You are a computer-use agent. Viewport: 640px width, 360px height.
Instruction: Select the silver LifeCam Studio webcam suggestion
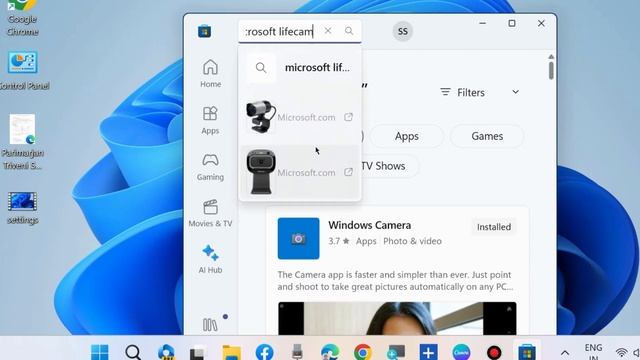point(300,117)
